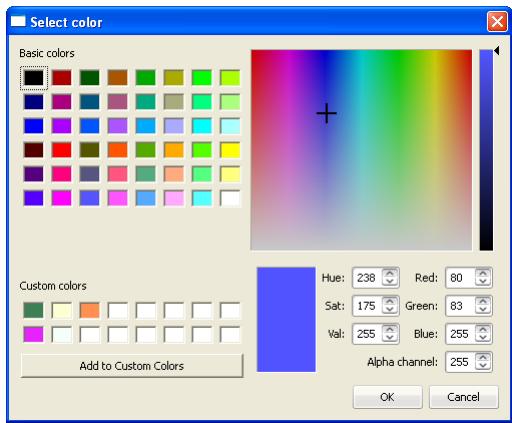Focus the Val value field
512x423 pixels.
368,334
